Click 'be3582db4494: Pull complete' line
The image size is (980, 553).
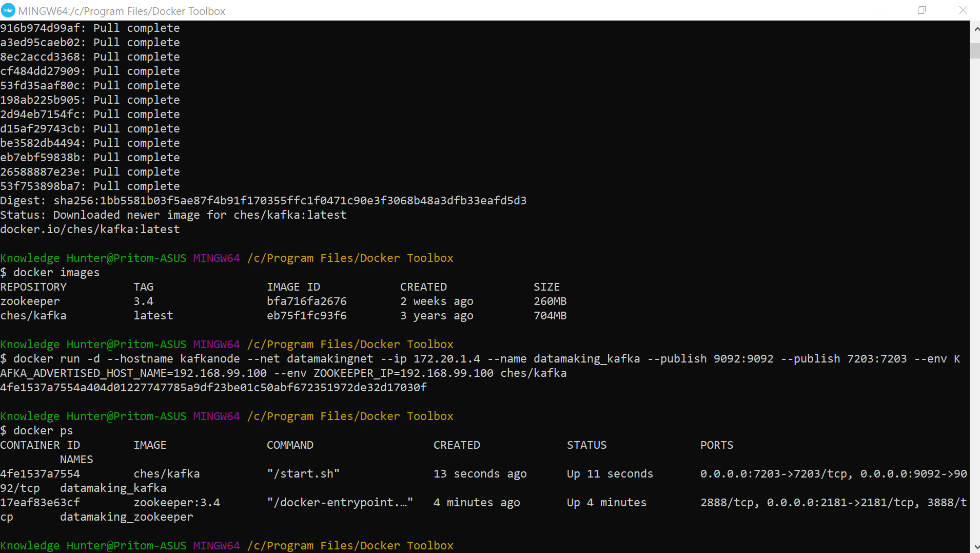90,143
